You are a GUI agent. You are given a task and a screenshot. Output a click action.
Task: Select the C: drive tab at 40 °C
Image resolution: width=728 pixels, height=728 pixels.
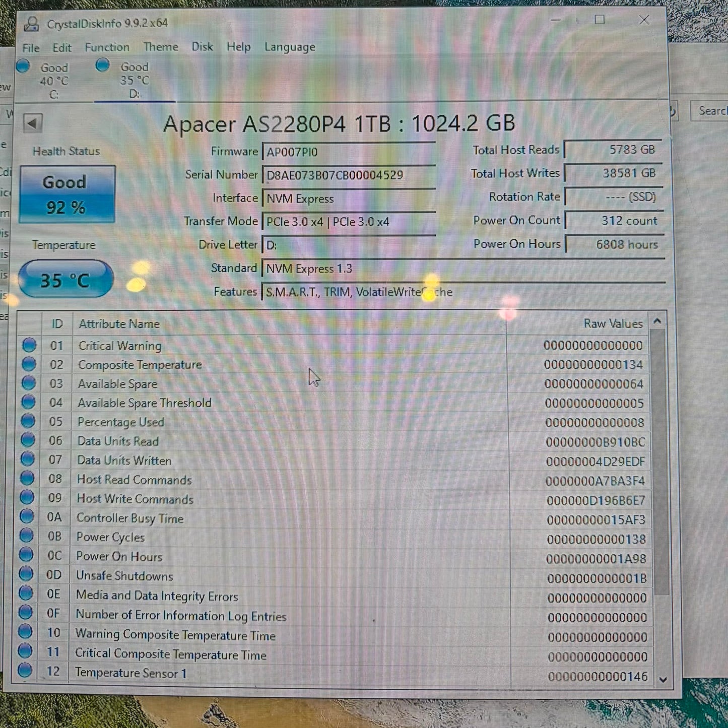53,81
